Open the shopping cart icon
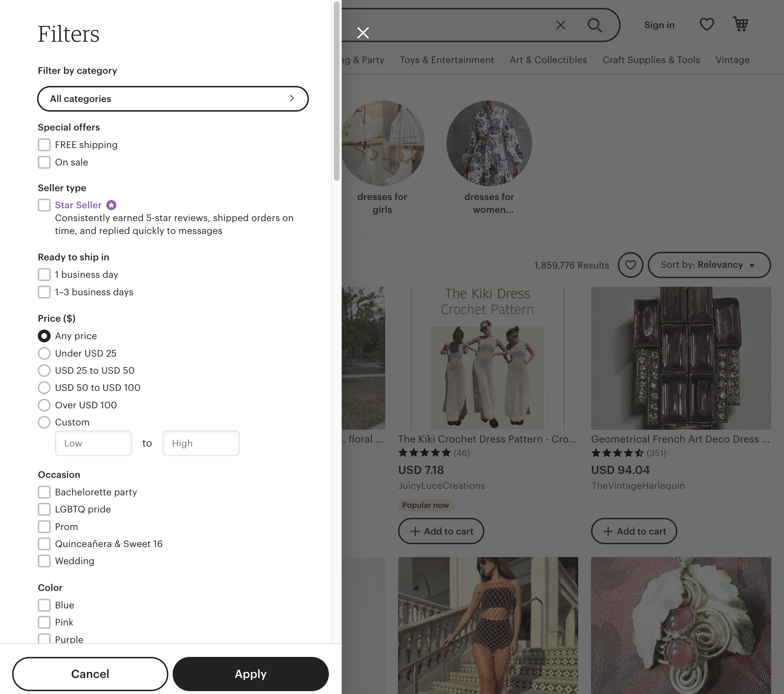This screenshot has width=784, height=694. [741, 24]
